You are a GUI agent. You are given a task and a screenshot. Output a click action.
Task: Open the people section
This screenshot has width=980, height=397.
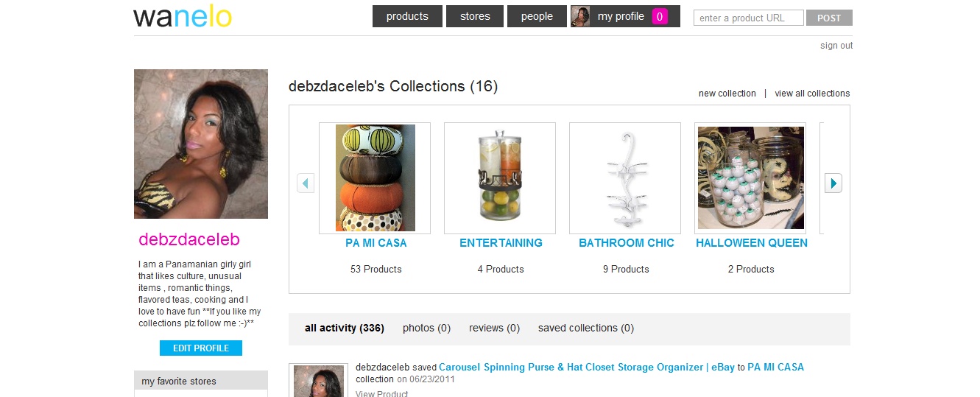[x=537, y=16]
